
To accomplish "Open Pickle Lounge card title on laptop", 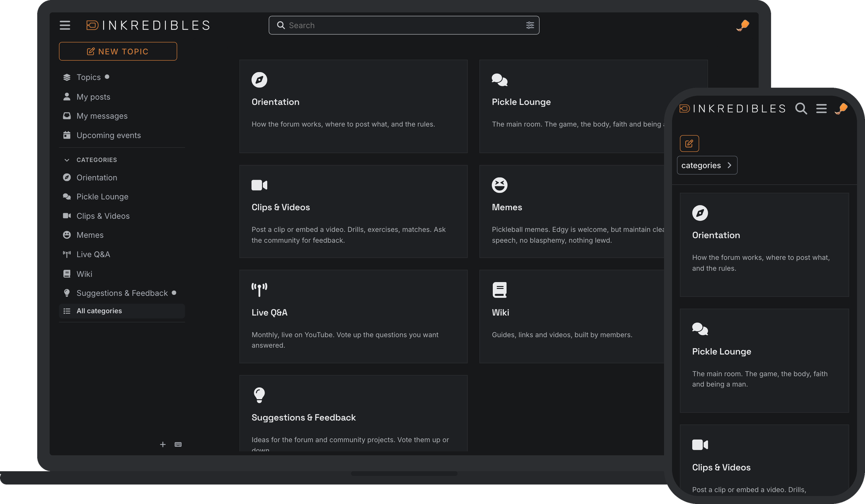I will [x=521, y=102].
